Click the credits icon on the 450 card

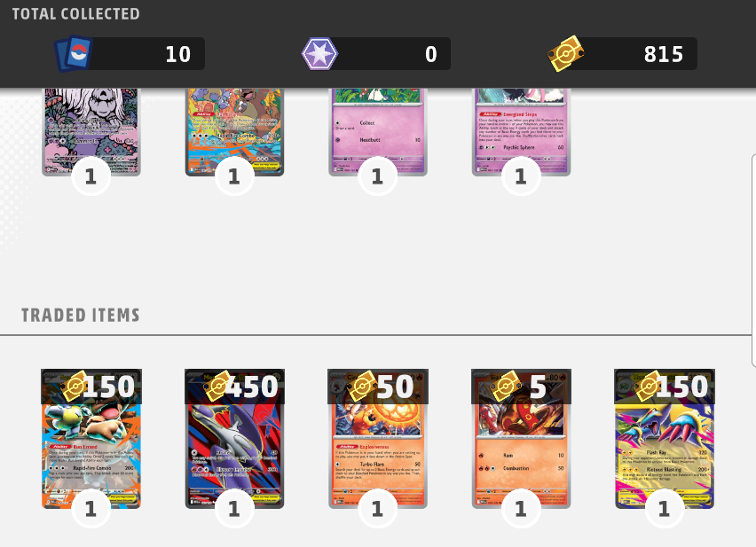[x=219, y=387]
